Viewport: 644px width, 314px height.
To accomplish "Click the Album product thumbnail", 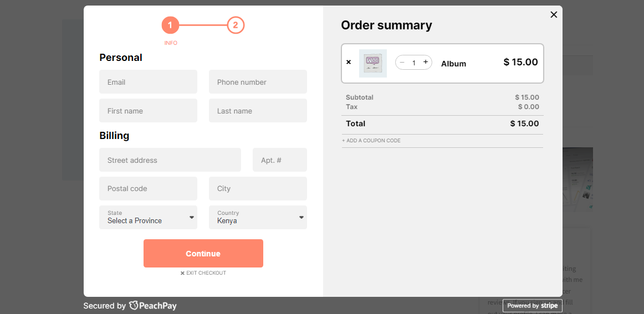I will [x=372, y=63].
